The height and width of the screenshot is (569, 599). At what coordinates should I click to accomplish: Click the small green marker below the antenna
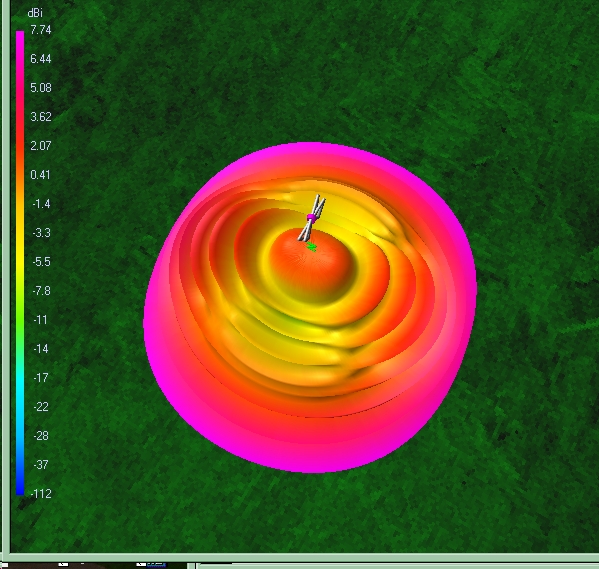[312, 247]
